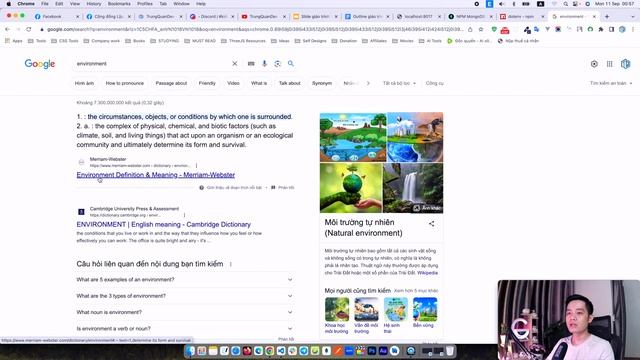Reload the page with the refresh icon
The image size is (640, 360).
(29, 29)
